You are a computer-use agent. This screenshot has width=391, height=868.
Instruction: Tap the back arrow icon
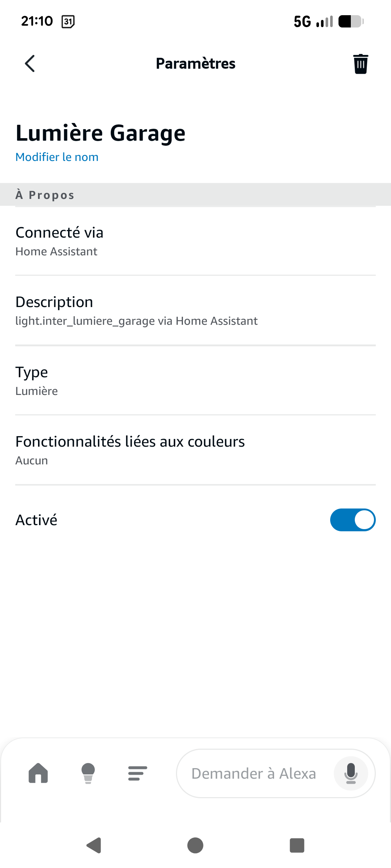(x=30, y=64)
